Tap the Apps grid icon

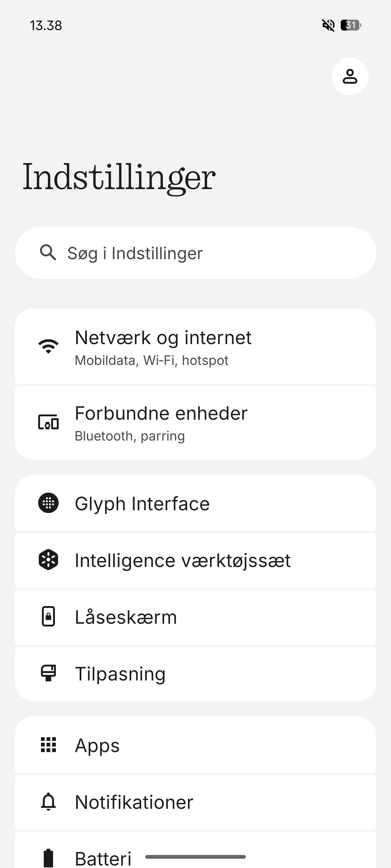(48, 745)
